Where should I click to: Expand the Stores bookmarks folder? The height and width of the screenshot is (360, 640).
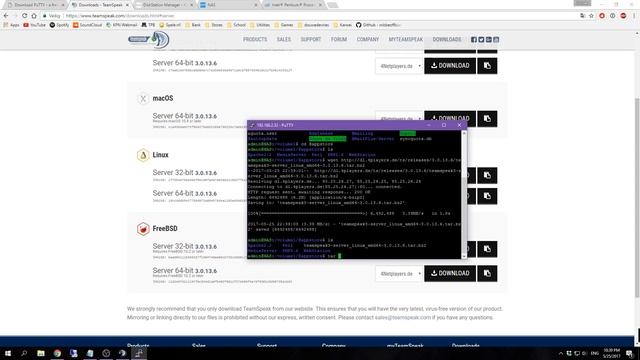[213, 25]
